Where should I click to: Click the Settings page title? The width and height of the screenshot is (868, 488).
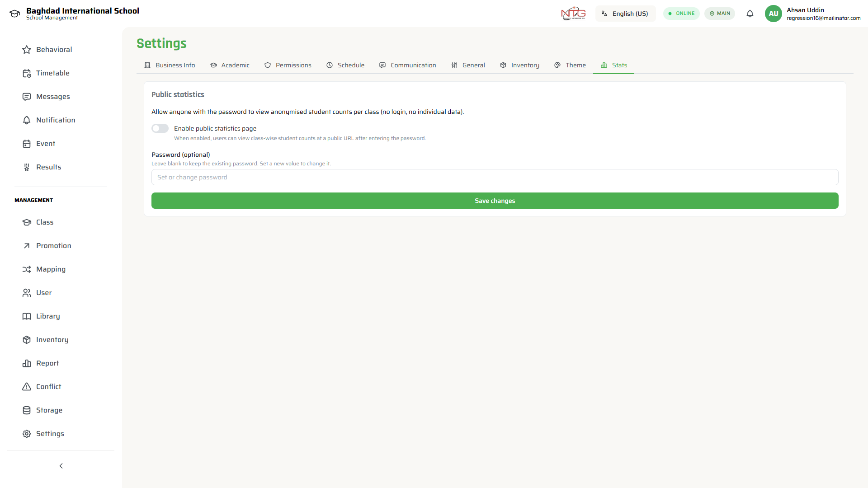pos(161,43)
